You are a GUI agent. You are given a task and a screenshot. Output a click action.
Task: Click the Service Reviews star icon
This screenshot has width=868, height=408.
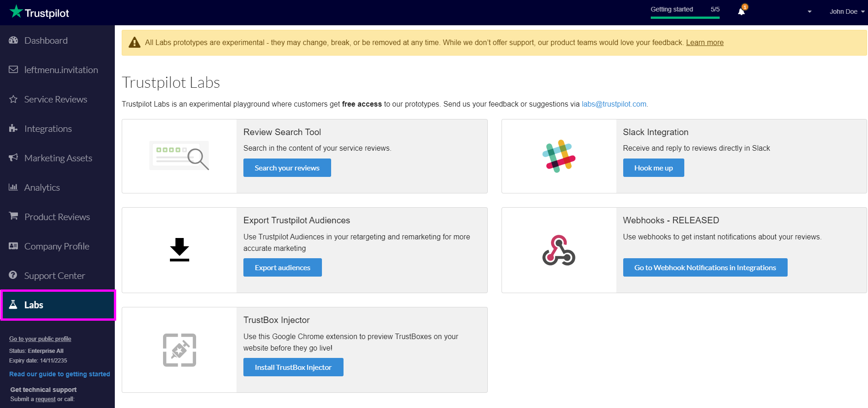pyautogui.click(x=13, y=99)
